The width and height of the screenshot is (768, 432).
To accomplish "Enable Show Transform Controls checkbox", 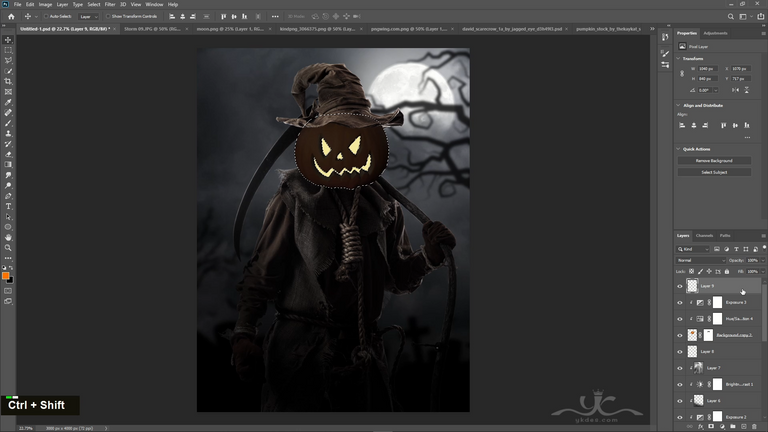I will 108,16.
